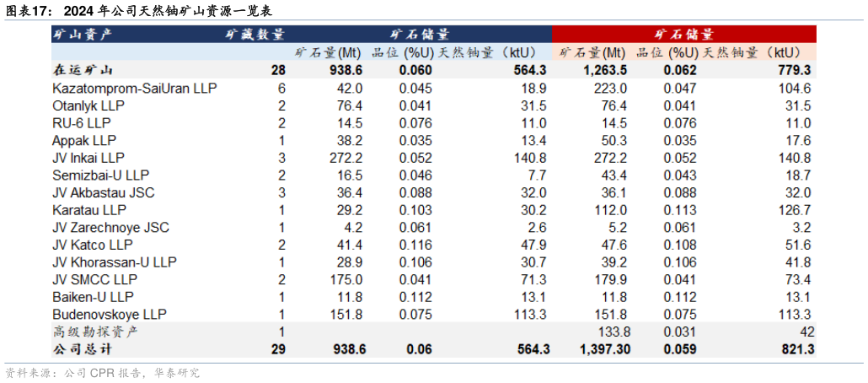This screenshot has width=868, height=383.
Task: Click the 高级勘探资产 value 133.8
Action: (x=613, y=332)
